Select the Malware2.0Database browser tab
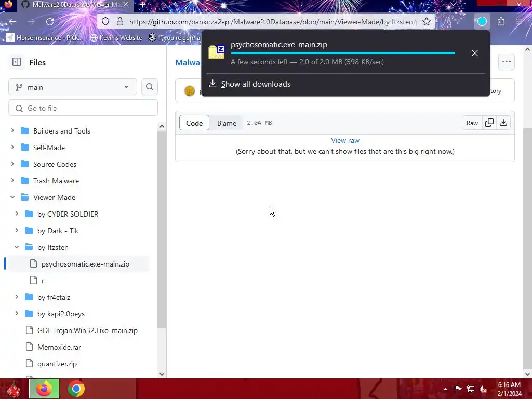 coord(75,5)
